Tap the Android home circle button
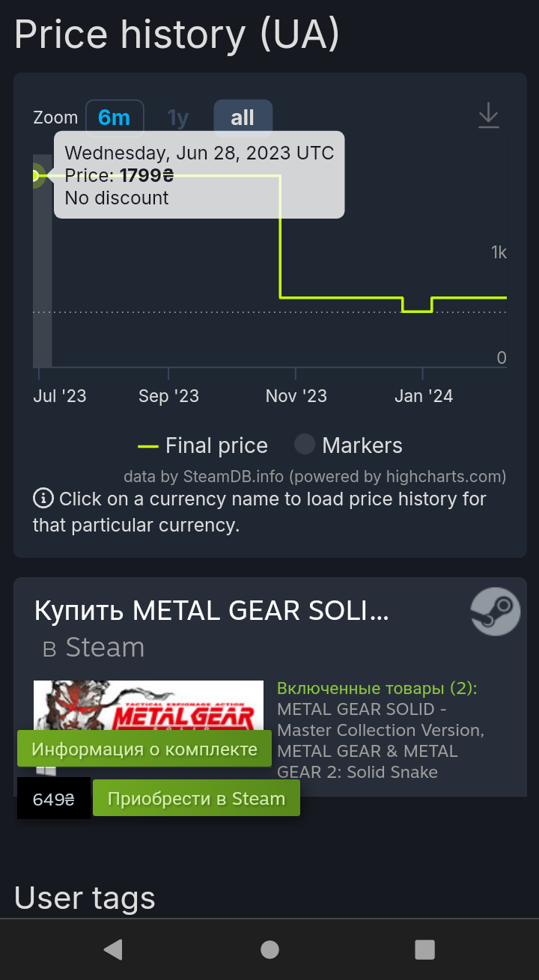539x980 pixels. (x=269, y=949)
